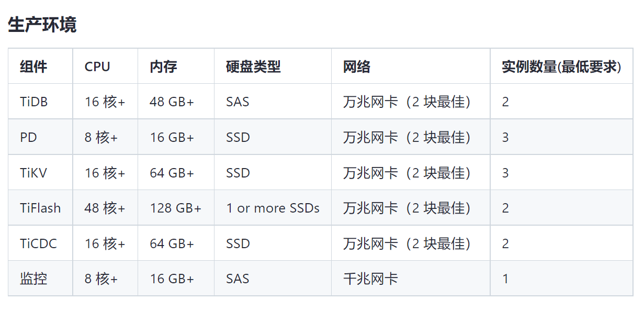Select the PD component cell

coord(29,137)
